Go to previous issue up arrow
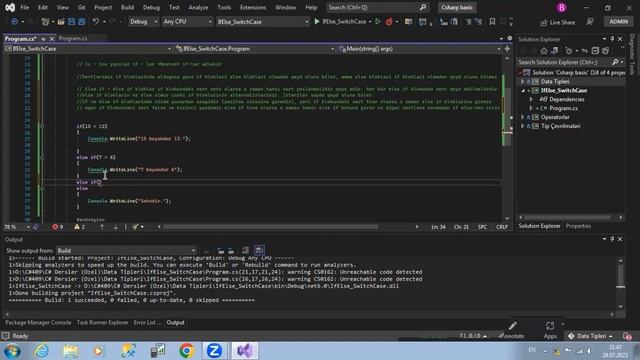The width and height of the screenshot is (640, 360). pos(102,227)
